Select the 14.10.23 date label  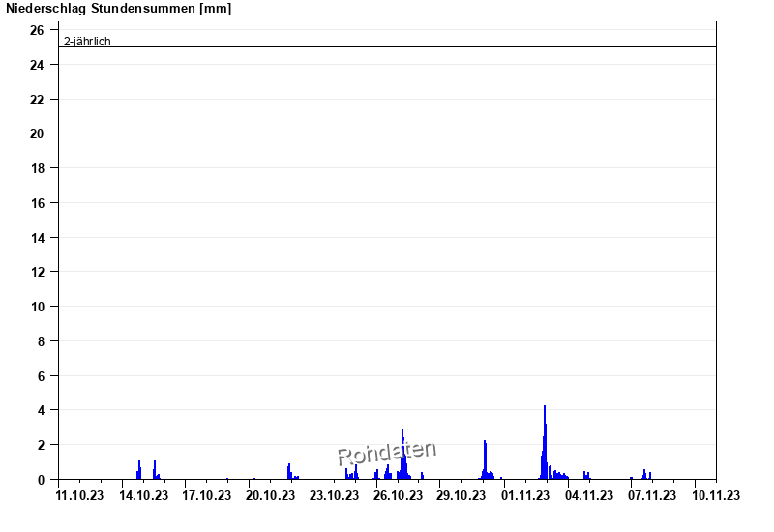(144, 496)
